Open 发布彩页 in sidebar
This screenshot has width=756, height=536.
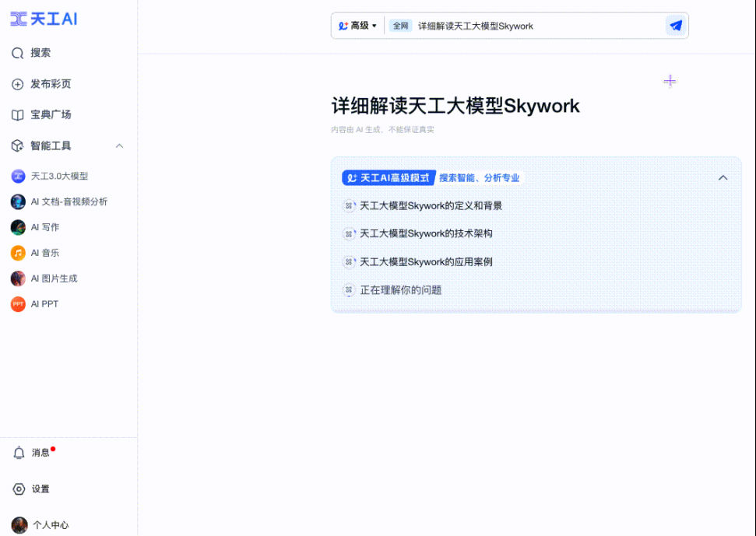click(51, 84)
